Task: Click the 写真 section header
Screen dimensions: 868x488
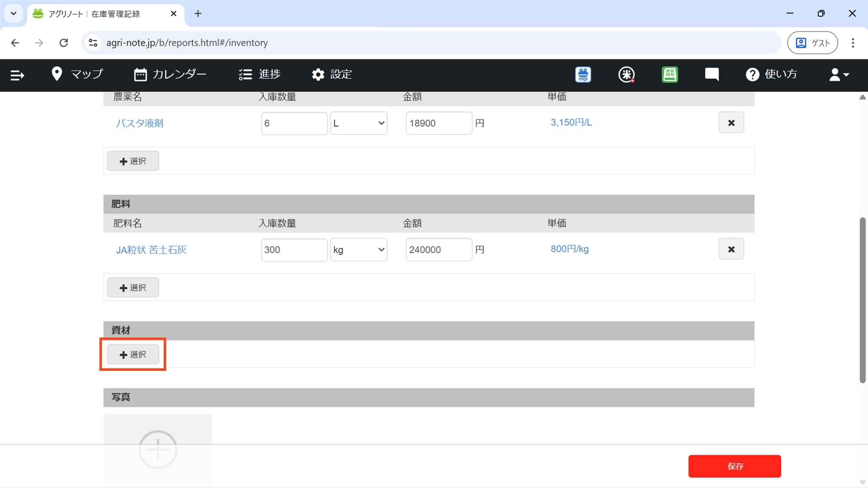Action: click(x=429, y=397)
